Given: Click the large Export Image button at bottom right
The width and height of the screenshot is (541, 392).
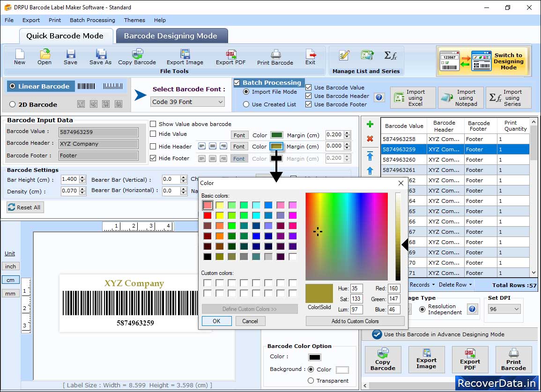Looking at the screenshot, I should click(x=426, y=360).
